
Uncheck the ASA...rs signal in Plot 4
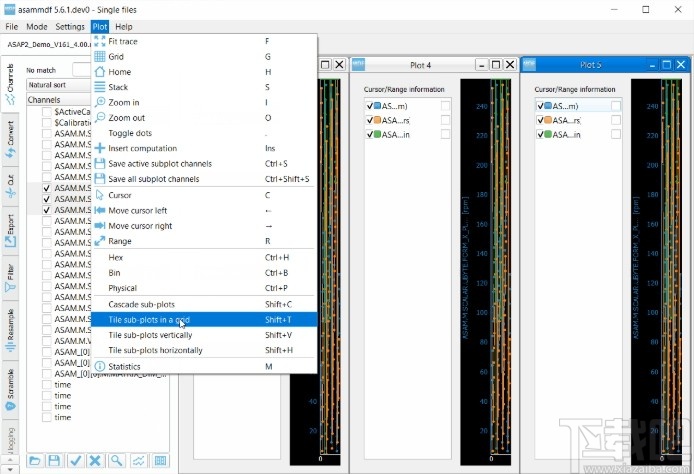tap(370, 120)
